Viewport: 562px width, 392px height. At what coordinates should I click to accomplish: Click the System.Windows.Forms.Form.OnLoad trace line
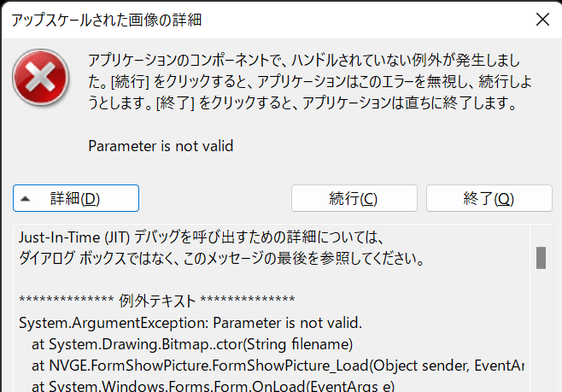[x=213, y=385]
